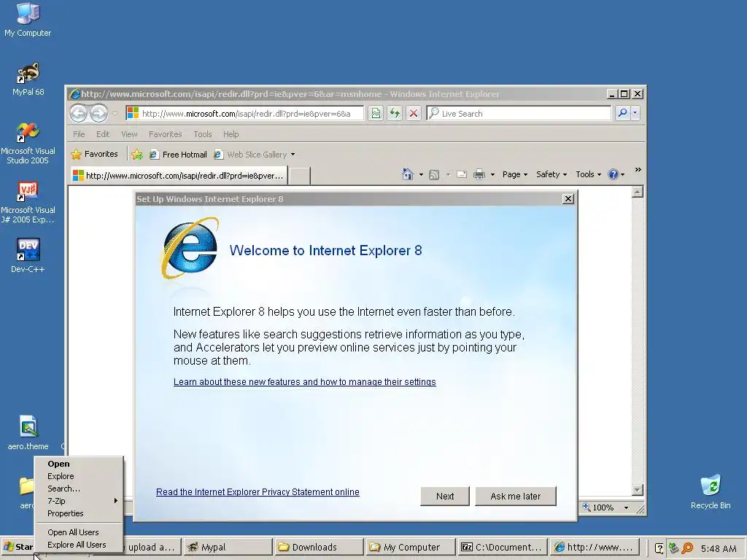Click Free Hotmail favorites link

[x=178, y=155]
